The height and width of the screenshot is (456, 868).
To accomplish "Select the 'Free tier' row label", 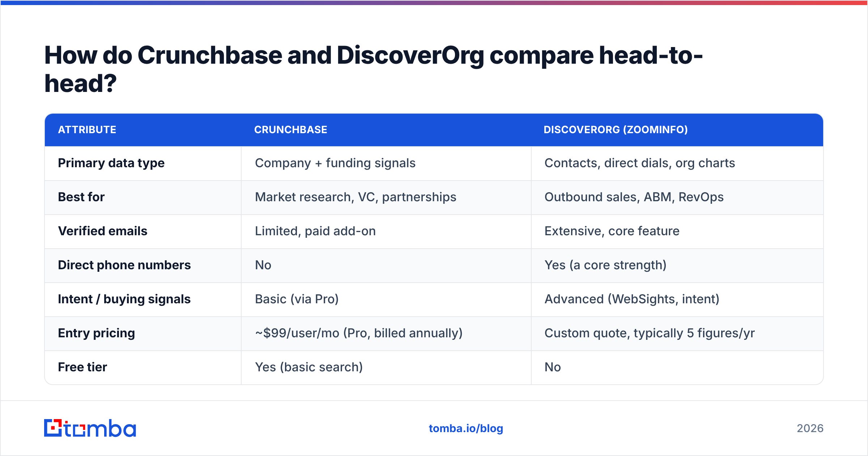I will (83, 367).
